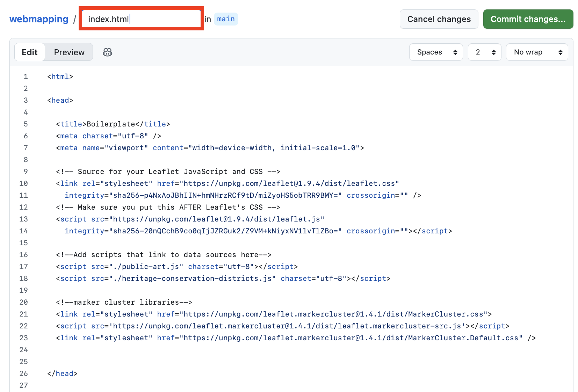Select line number 17 in the gutter
Viewport: 578px width, 392px height.
(23, 267)
